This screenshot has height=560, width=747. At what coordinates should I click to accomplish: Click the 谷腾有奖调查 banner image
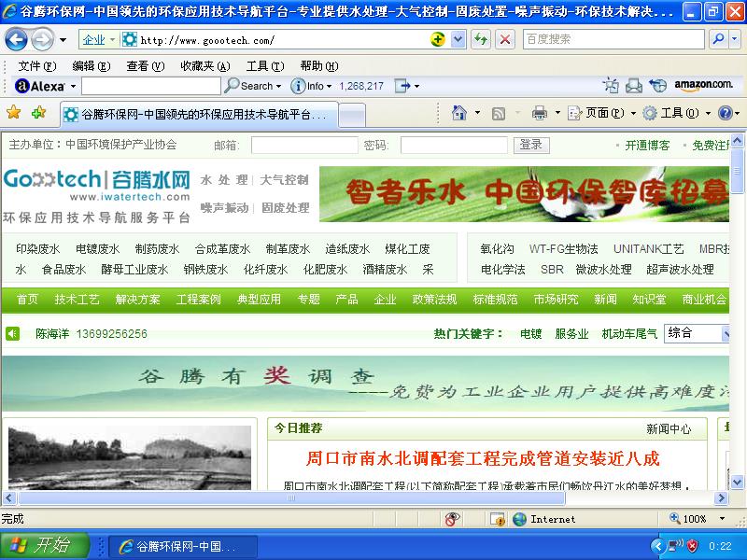[x=365, y=384]
